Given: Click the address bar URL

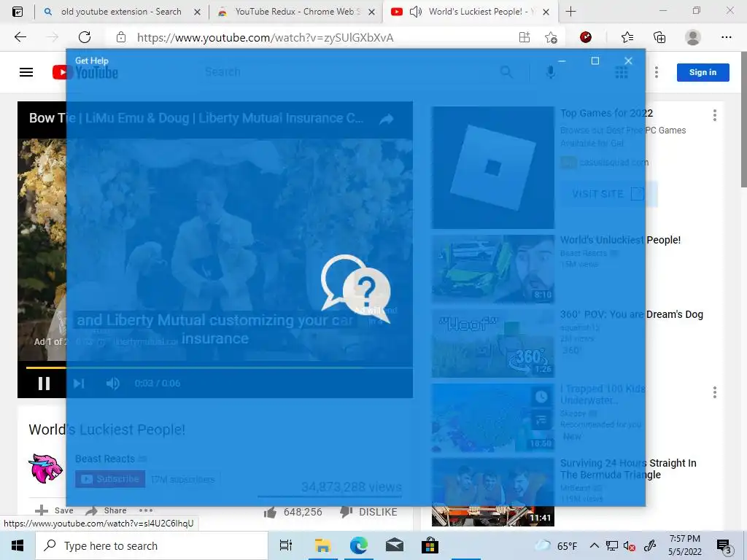Looking at the screenshot, I should tap(265, 38).
